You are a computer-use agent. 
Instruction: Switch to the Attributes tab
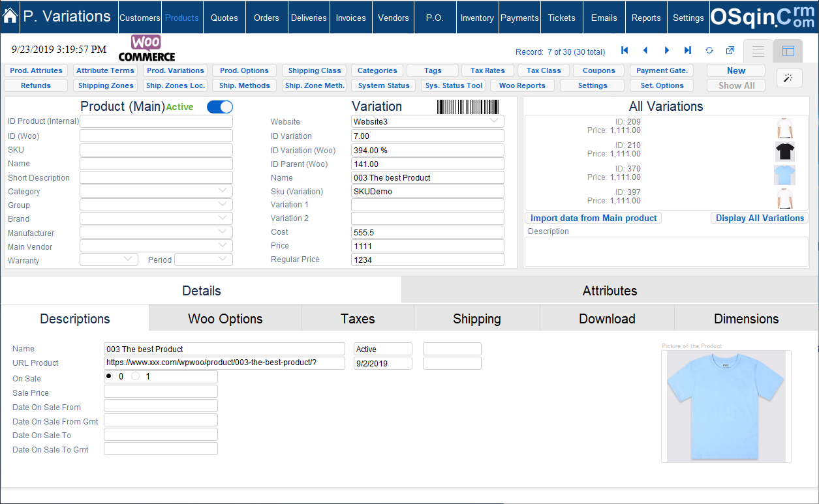pos(610,291)
